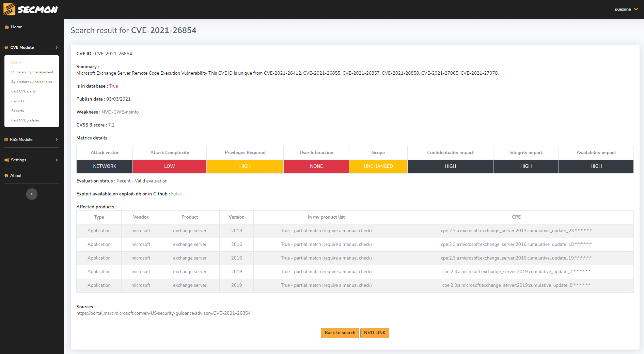Click the Scope column header
The width and height of the screenshot is (644, 354).
[x=378, y=153]
